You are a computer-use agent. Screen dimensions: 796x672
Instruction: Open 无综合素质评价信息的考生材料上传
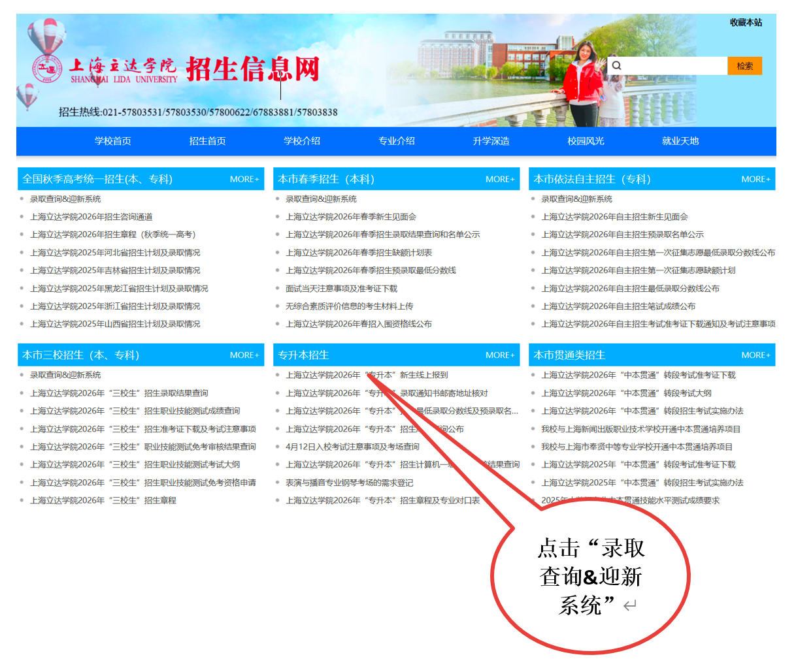[350, 306]
